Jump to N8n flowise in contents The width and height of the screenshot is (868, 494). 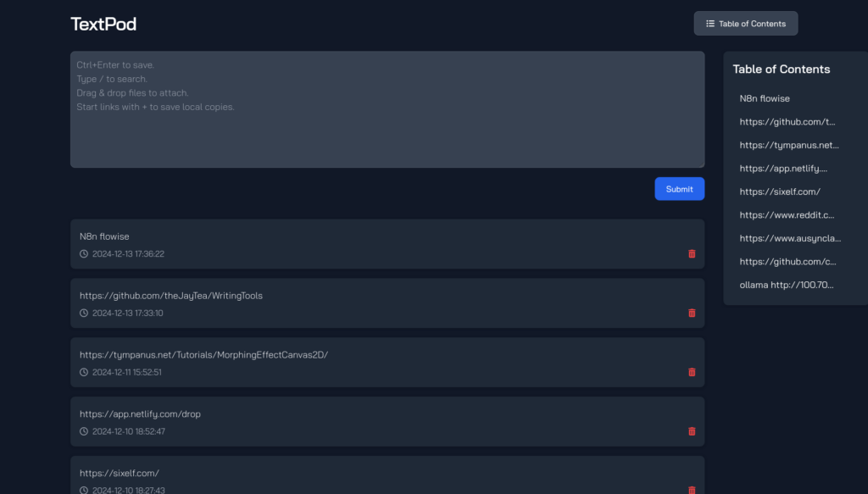coord(765,98)
